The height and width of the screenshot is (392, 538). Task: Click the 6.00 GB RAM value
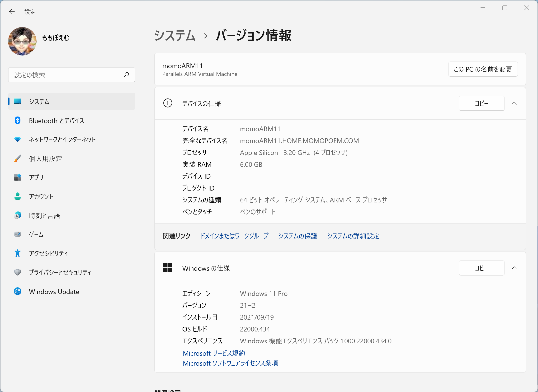(x=251, y=164)
